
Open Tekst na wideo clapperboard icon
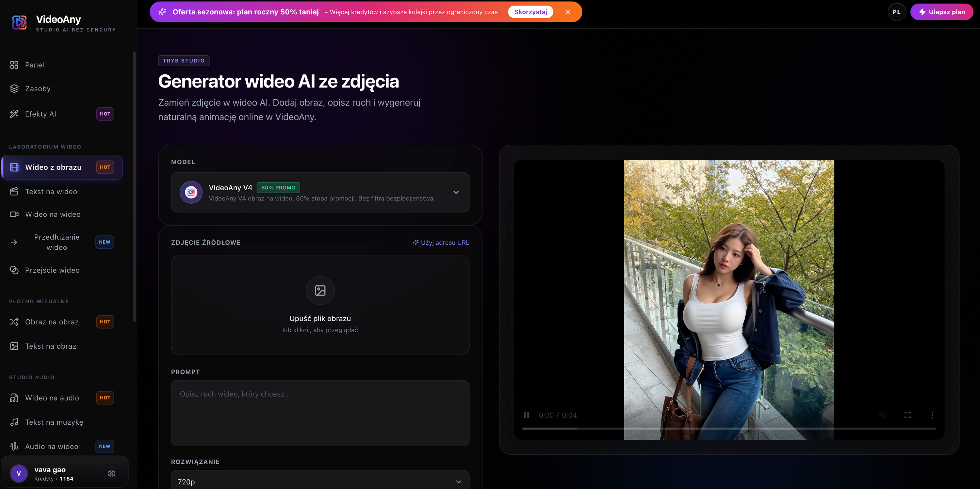coord(14,191)
